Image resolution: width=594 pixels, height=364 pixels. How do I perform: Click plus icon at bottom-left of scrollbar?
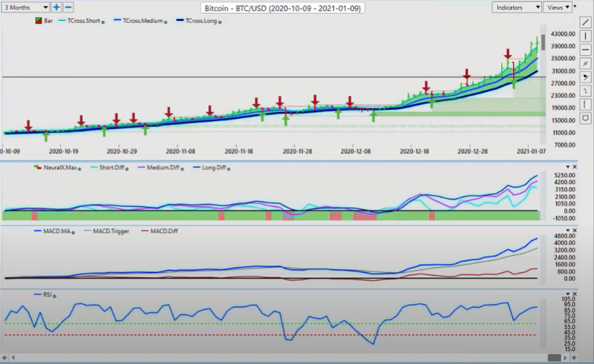tap(5, 357)
